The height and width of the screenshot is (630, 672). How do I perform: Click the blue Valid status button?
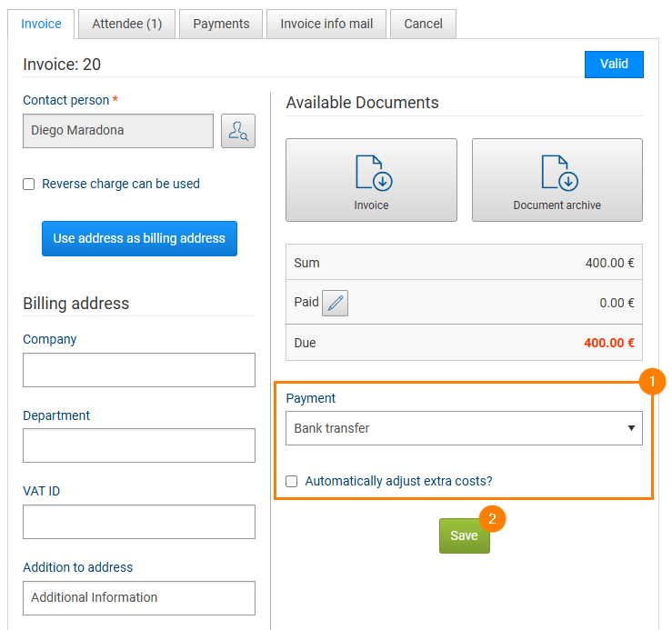(614, 65)
